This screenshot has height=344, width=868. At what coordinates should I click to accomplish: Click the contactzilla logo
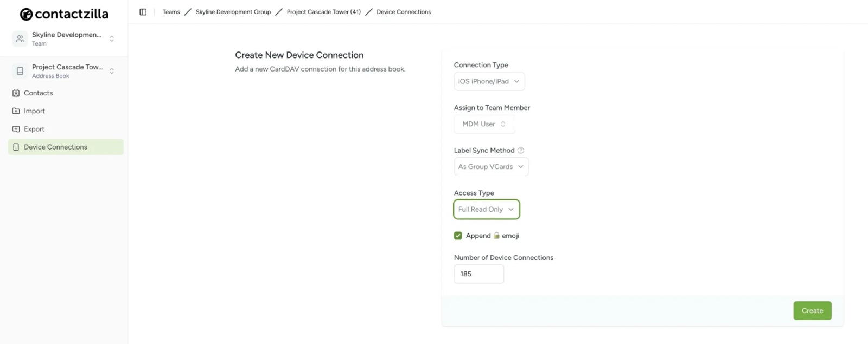[64, 14]
